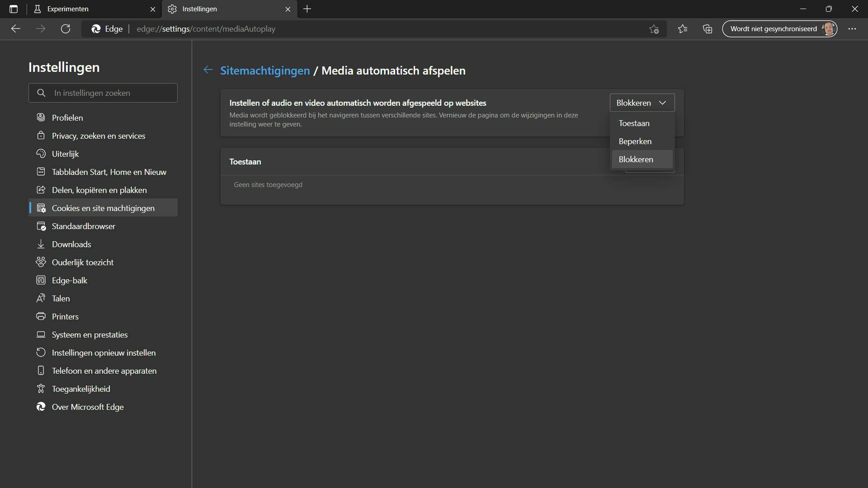This screenshot has height=488, width=868.
Task: Click the tab actions menu icon
Action: tap(14, 9)
